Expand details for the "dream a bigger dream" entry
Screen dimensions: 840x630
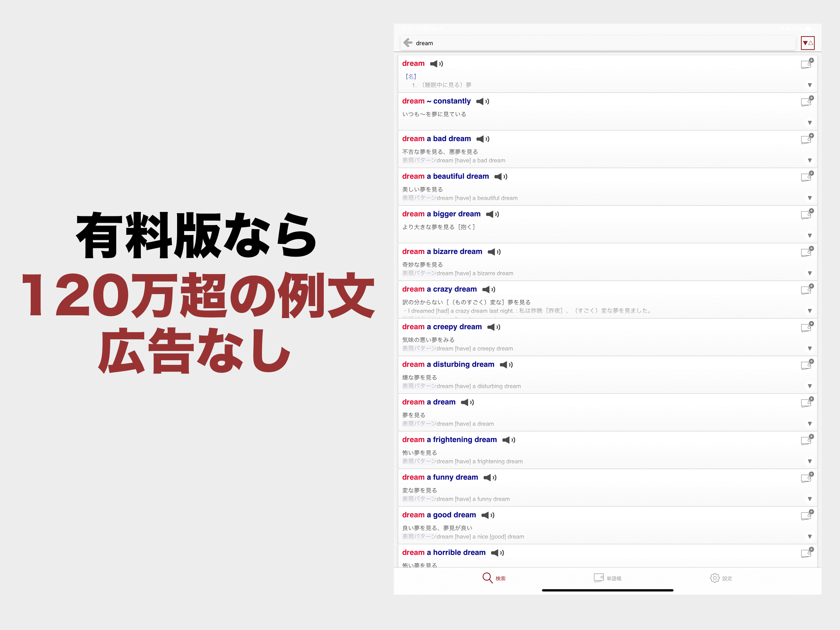point(810,235)
